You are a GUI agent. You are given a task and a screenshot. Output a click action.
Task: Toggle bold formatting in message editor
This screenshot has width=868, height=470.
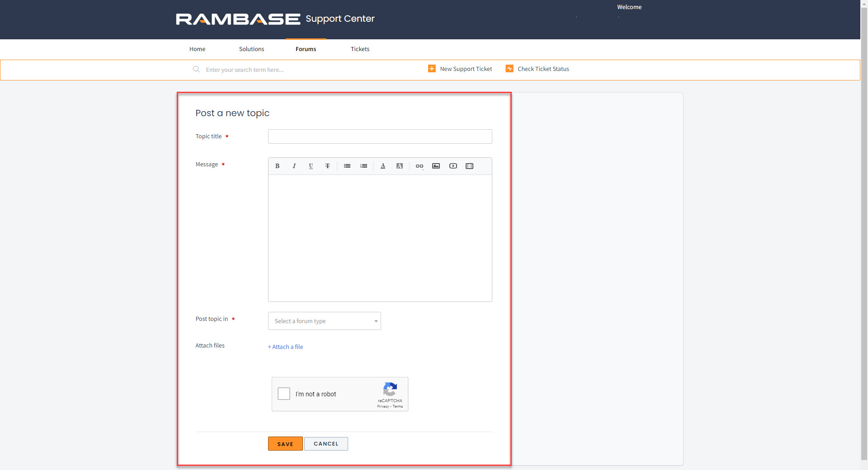tap(277, 166)
